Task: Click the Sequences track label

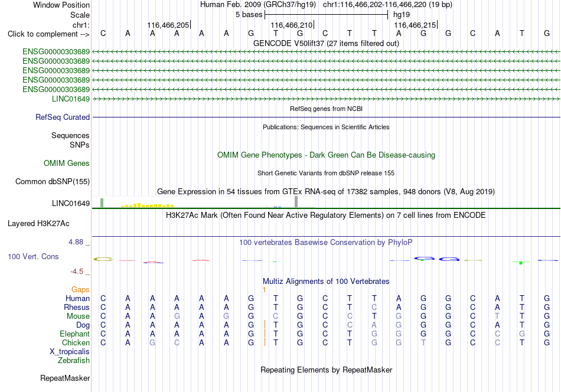Action: (70, 136)
